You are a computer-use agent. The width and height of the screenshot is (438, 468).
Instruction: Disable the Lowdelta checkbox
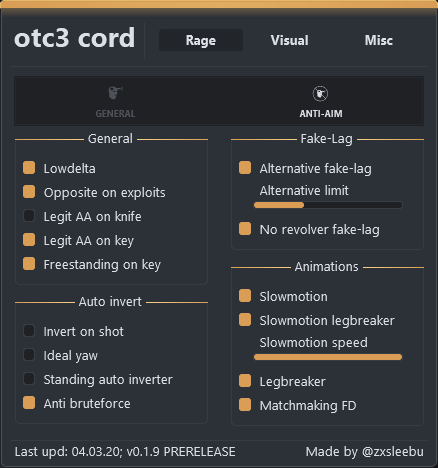coord(29,168)
